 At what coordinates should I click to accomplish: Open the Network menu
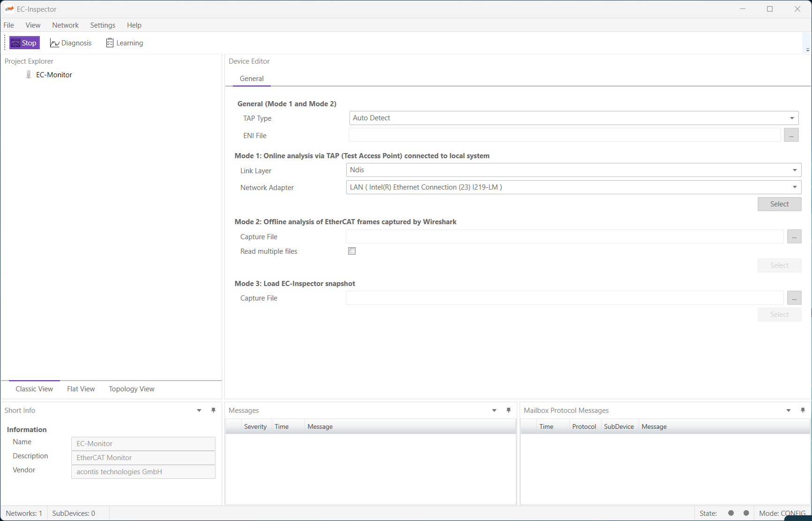pyautogui.click(x=65, y=25)
